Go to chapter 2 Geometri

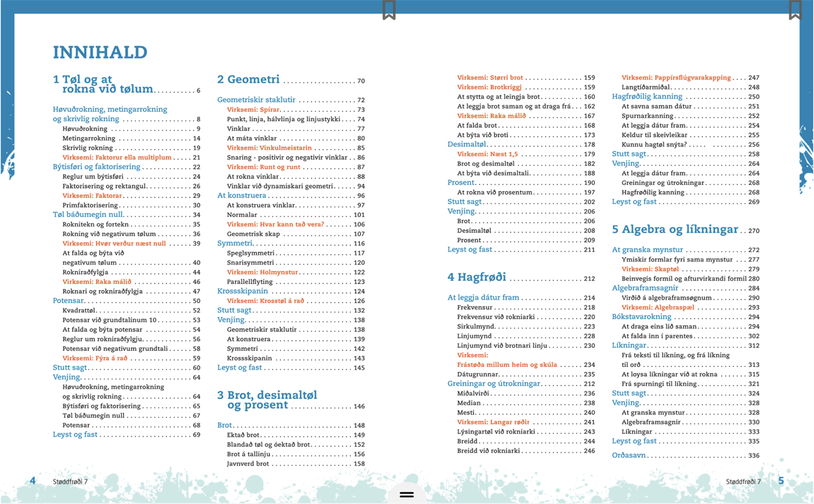[x=291, y=80]
